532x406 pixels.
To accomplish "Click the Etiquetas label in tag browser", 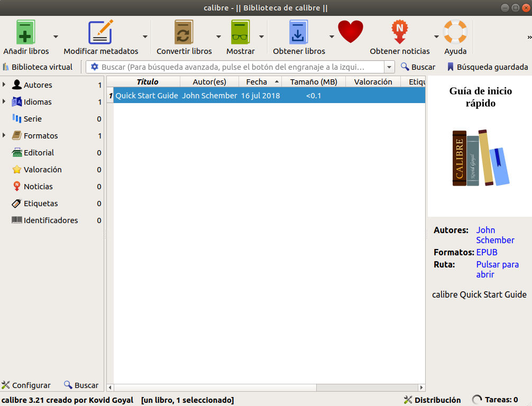I will pos(41,203).
